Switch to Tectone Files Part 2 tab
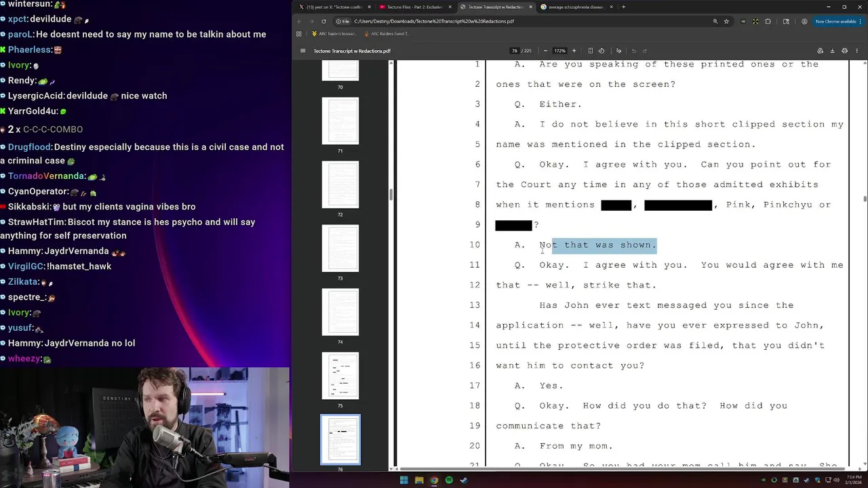Image resolution: width=868 pixels, height=488 pixels. pos(414,7)
